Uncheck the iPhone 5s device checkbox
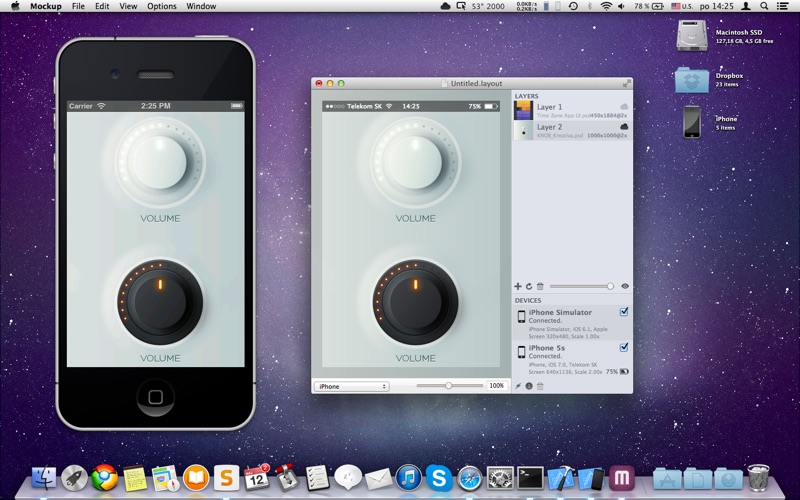 [x=624, y=347]
